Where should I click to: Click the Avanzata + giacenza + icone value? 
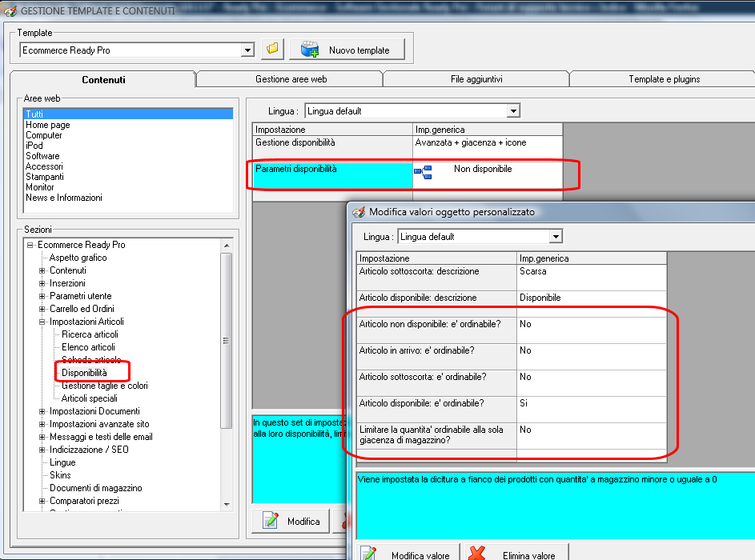pos(471,142)
